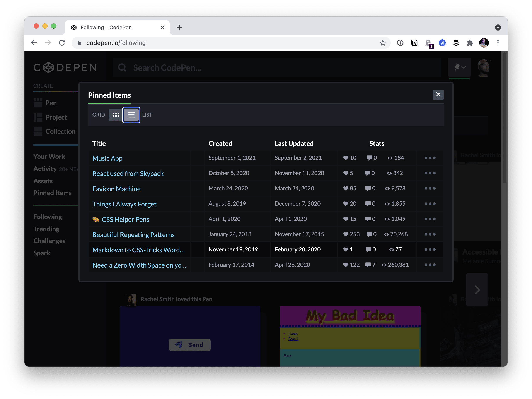Enable LIST view for pinned items
The width and height of the screenshot is (532, 399).
tap(131, 115)
